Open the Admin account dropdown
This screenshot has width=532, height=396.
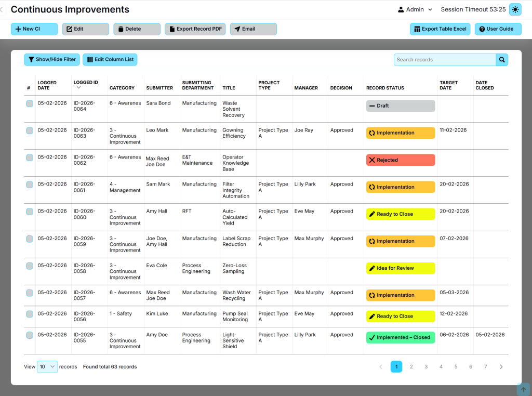click(415, 9)
